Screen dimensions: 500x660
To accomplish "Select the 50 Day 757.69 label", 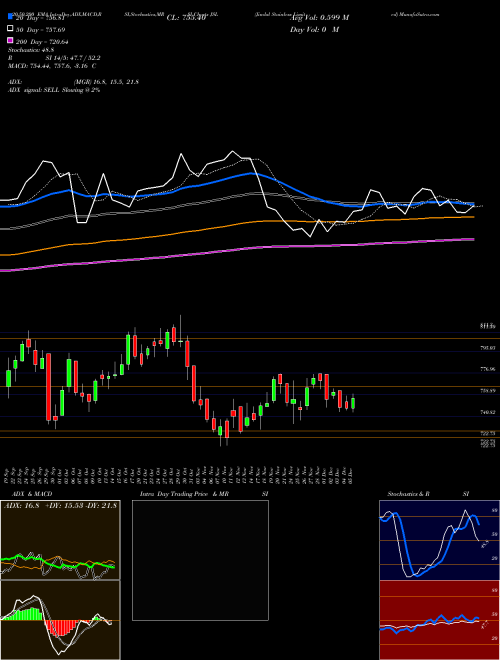I will coord(40,29).
